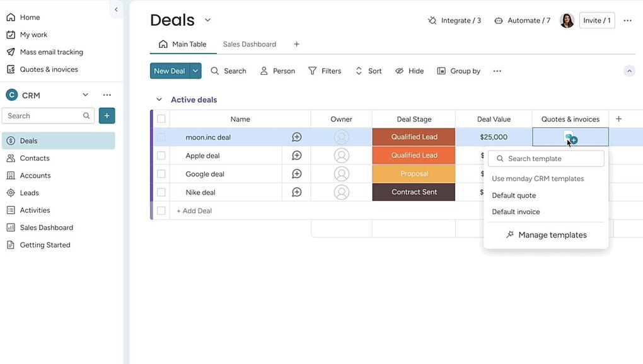Check the Nike deal row checkbox
The image size is (643, 364).
point(161,192)
